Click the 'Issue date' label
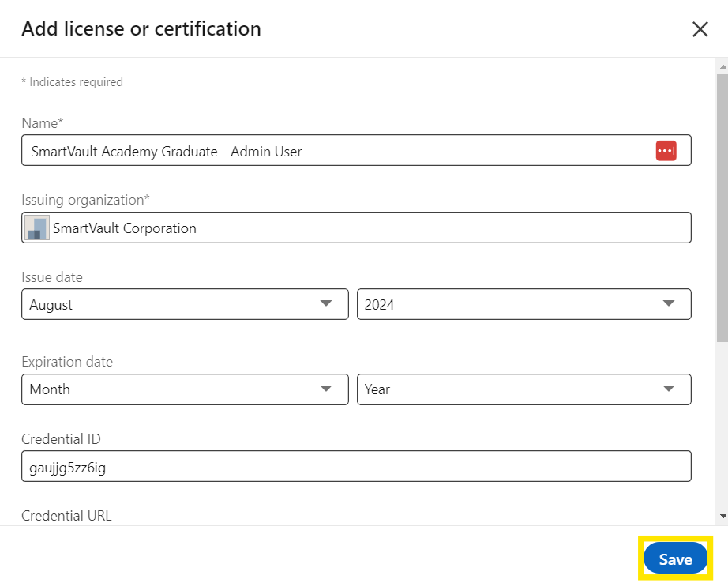The height and width of the screenshot is (583, 728). click(52, 277)
